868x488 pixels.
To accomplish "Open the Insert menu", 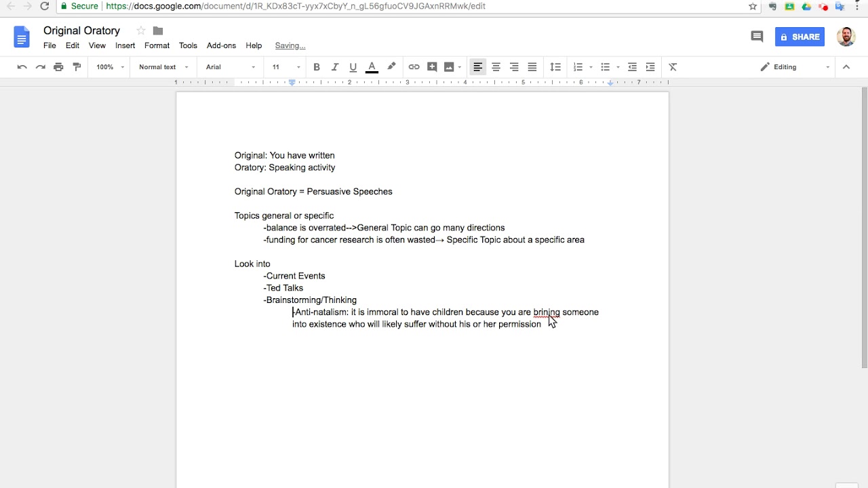I will [x=125, y=45].
